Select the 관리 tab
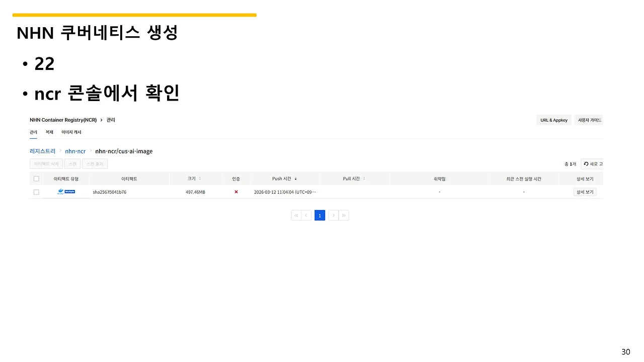This screenshot has width=644, height=362. click(33, 132)
